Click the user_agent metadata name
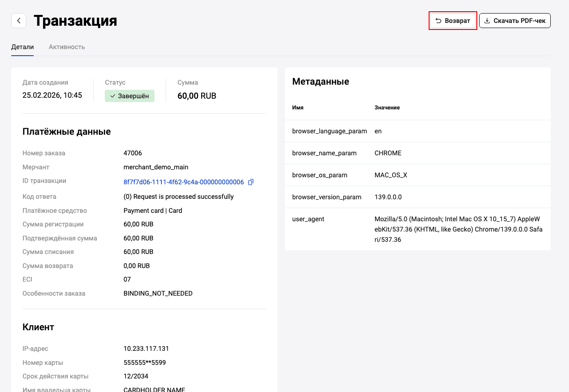The image size is (569, 392). [308, 219]
